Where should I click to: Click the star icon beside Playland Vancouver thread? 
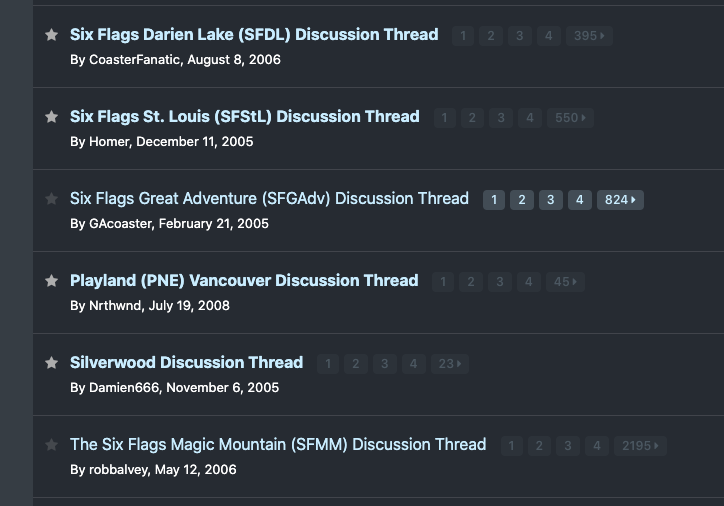52,281
